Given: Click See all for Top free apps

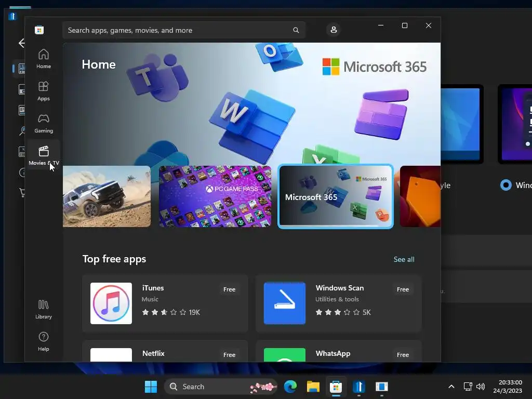Looking at the screenshot, I should coord(404,259).
